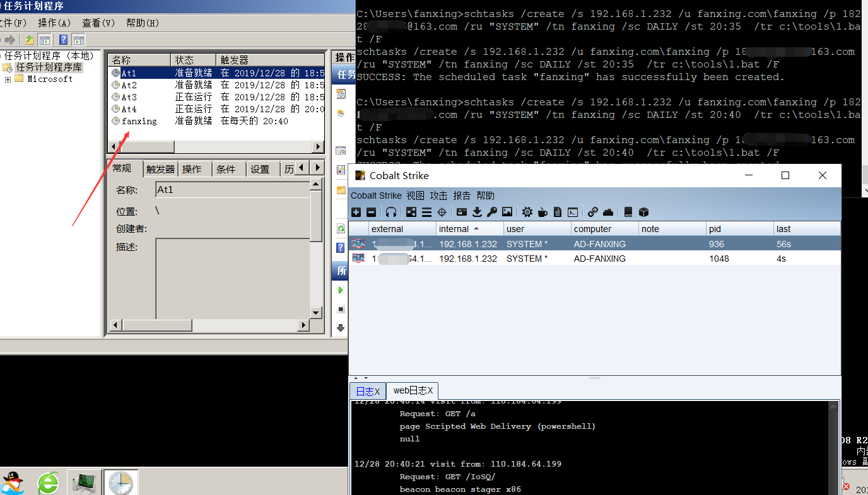Sort by the last column header

807,229
